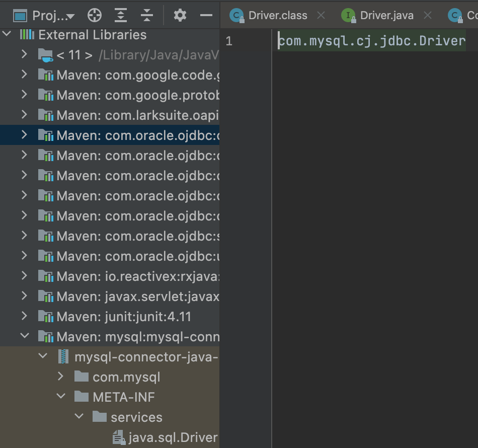Collapse the META-INF folder
The image size is (478, 448).
pyautogui.click(x=60, y=397)
